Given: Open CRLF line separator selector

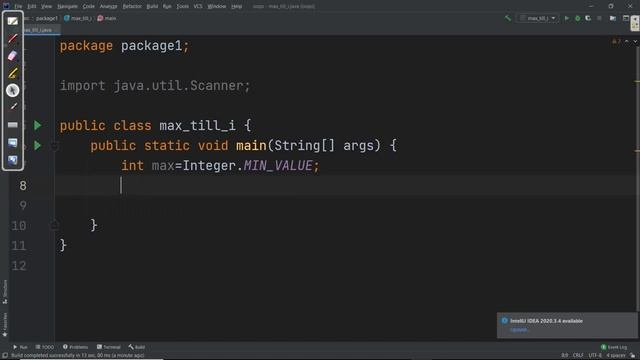Looking at the screenshot, I should click(x=578, y=356).
